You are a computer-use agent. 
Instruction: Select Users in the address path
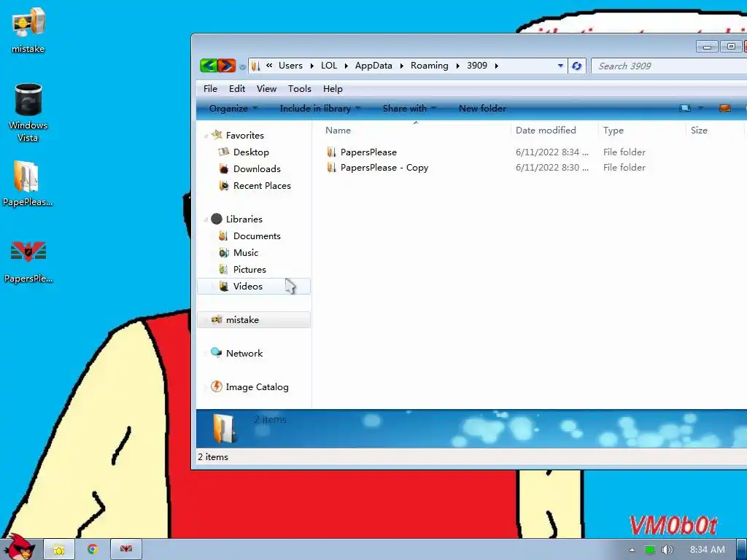[x=290, y=66]
